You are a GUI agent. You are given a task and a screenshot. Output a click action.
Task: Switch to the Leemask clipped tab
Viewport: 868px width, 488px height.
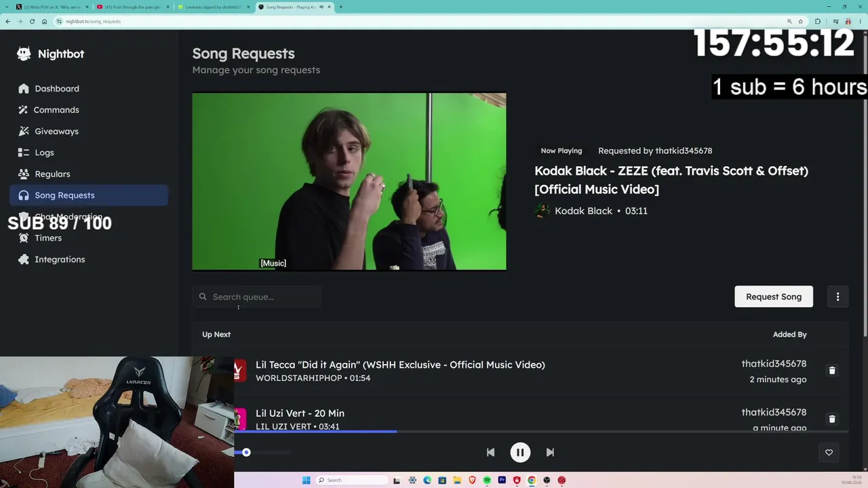[213, 7]
